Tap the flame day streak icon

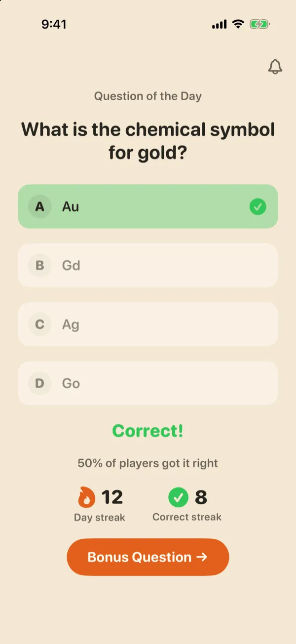[x=86, y=497]
